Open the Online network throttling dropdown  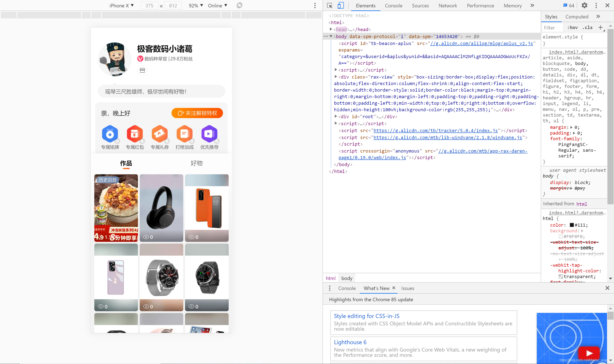(x=218, y=5)
